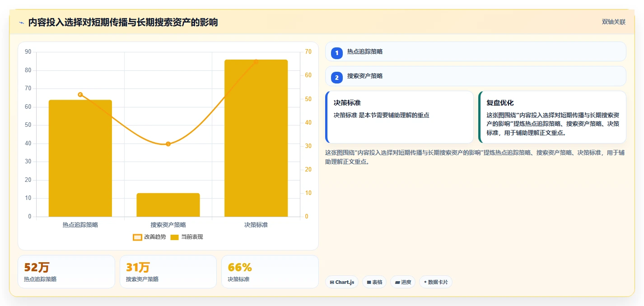Click the x-axis label 热点追踪策略
This screenshot has width=644, height=306.
pyautogui.click(x=80, y=224)
